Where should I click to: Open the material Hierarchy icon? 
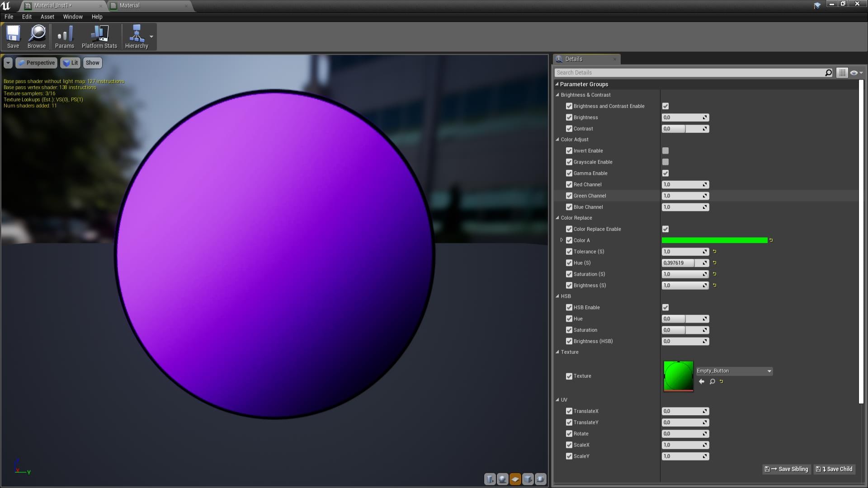tap(137, 36)
